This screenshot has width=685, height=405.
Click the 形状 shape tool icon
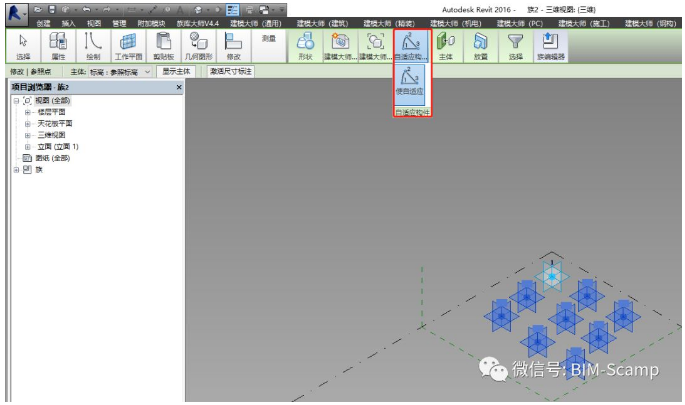tap(305, 44)
